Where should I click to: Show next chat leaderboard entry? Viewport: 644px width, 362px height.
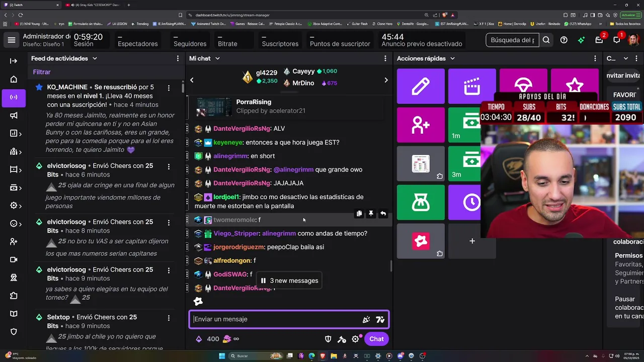coord(386,80)
